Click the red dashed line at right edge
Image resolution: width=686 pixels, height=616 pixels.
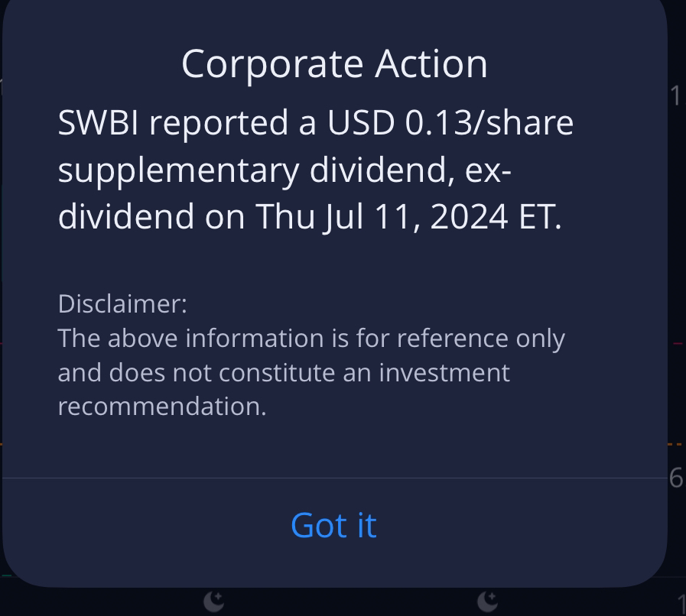[x=678, y=344]
